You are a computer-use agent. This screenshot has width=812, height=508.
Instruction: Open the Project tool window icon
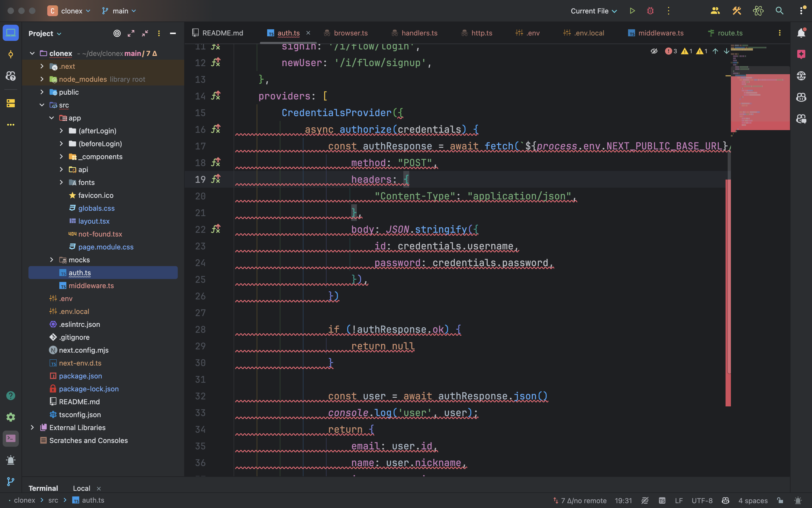click(11, 33)
